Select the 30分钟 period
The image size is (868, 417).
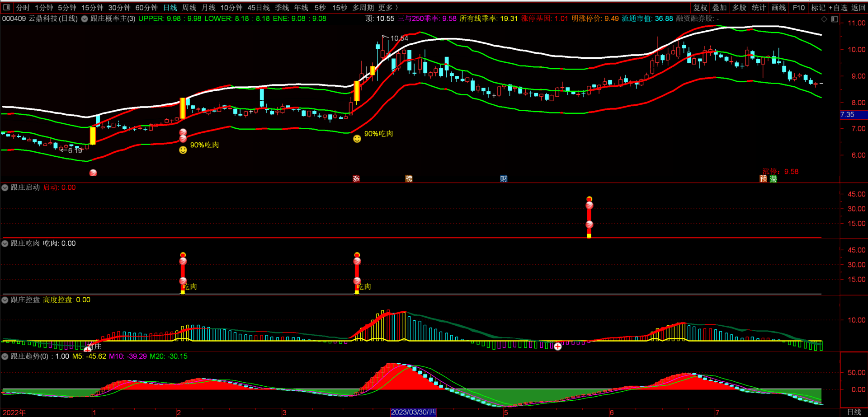tap(119, 8)
